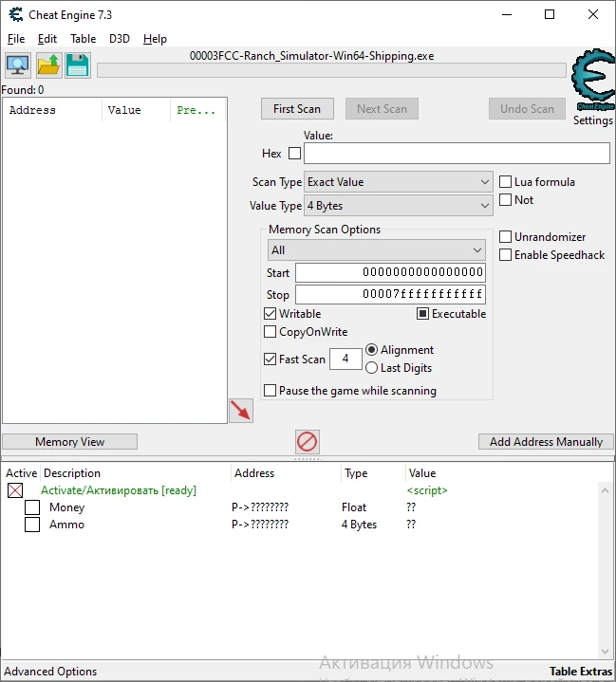Open Advanced Options
The height and width of the screenshot is (682, 616).
coord(50,672)
